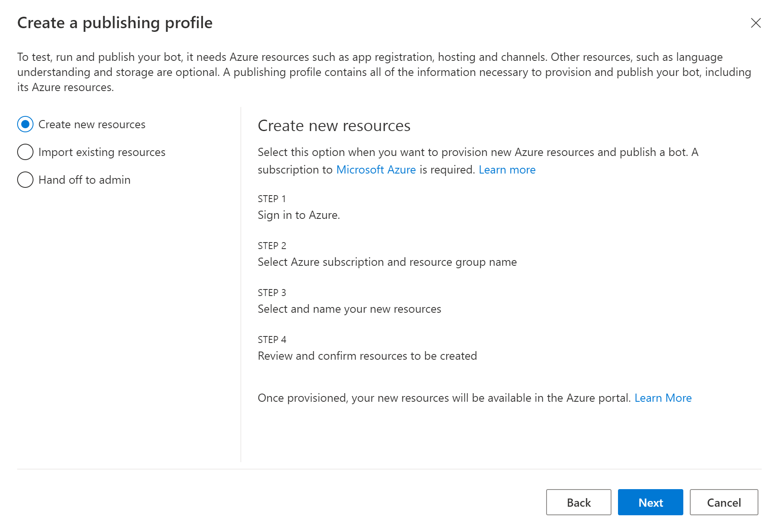Click the 'Hand off to admin' option label
Image resolution: width=778 pixels, height=532 pixels.
pos(84,180)
